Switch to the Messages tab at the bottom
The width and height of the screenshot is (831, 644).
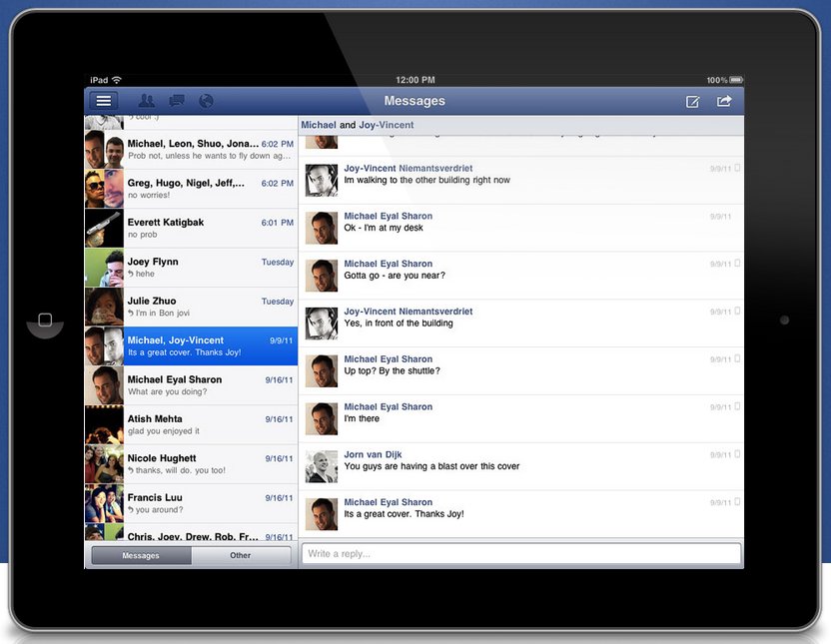click(x=141, y=555)
